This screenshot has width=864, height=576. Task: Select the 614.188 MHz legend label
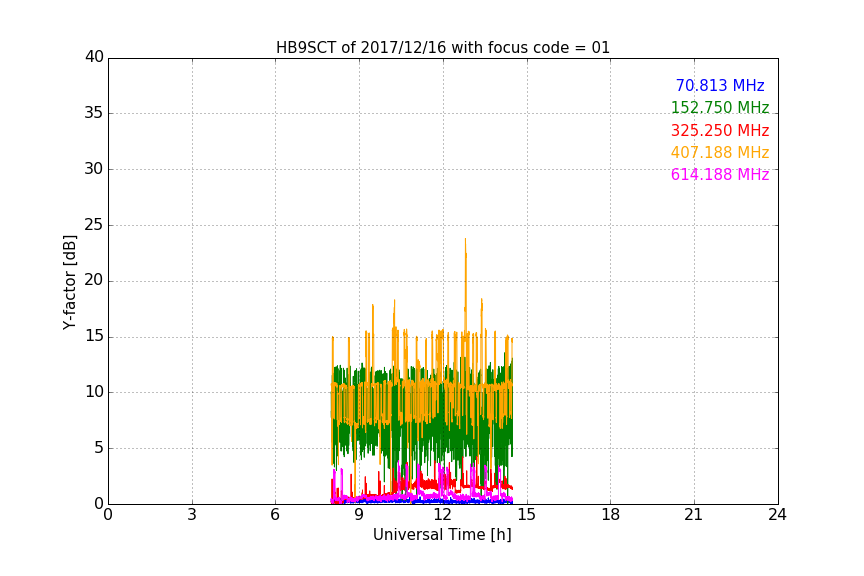tap(720, 175)
